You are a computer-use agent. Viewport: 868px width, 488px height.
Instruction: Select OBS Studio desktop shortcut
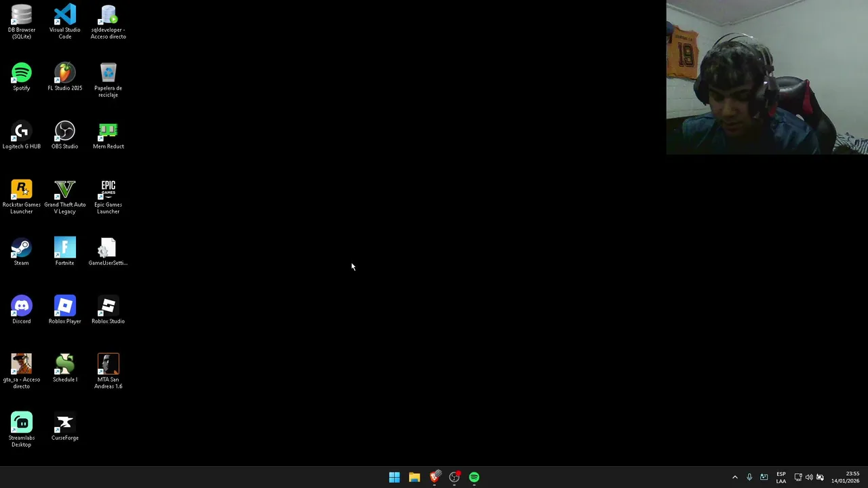[x=65, y=136]
